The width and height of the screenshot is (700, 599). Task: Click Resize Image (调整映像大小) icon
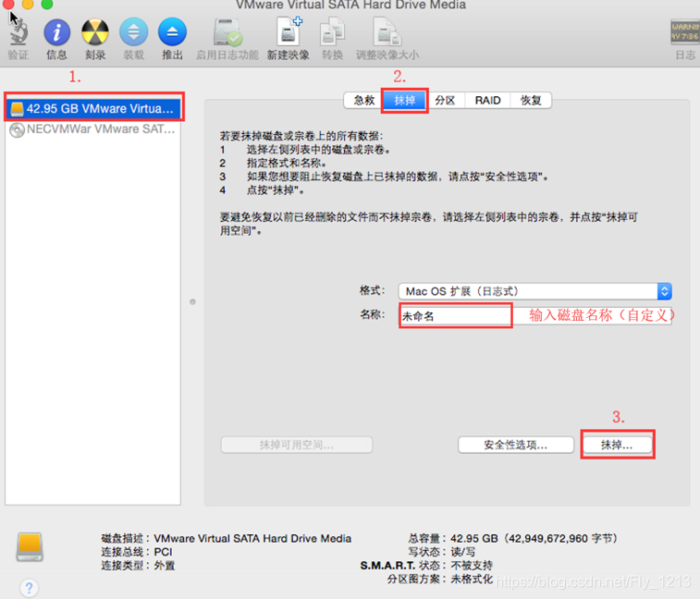coord(387,31)
